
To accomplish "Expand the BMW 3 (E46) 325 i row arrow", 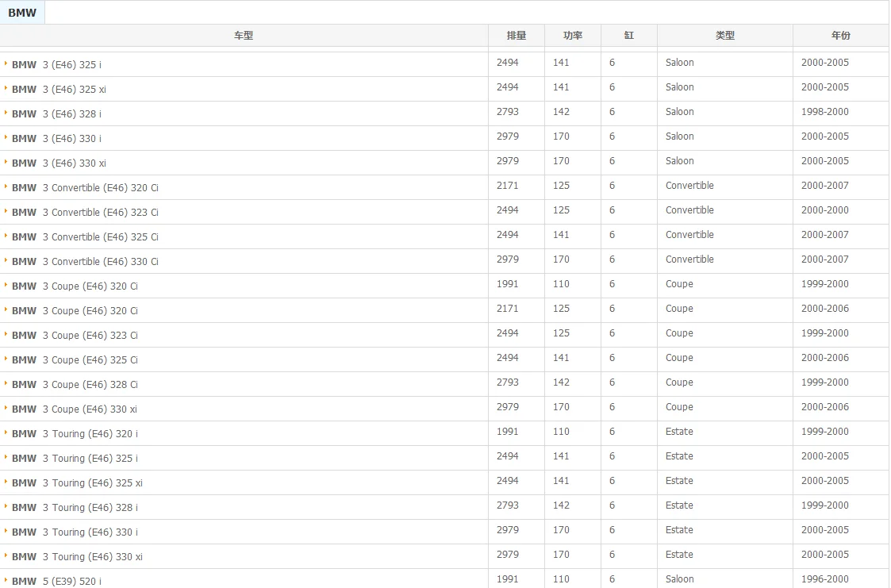I will 6,63.
